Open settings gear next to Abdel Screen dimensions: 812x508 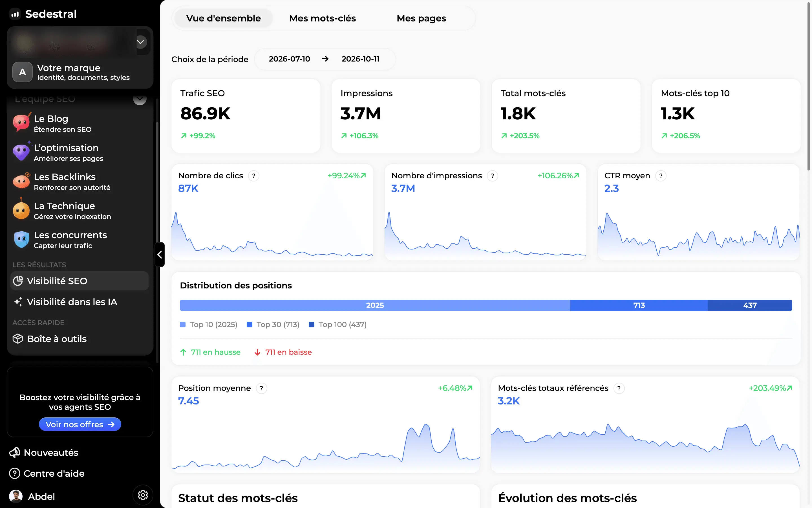coord(143,495)
